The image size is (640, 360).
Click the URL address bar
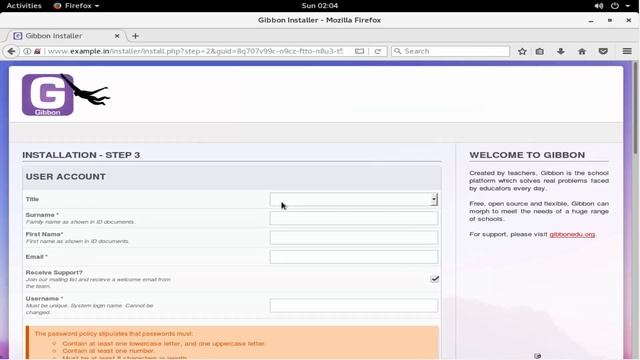(x=196, y=51)
